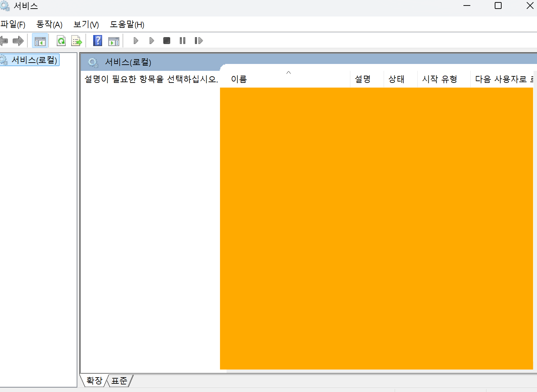537x392 pixels.
Task: Sort by the 설명 column header
Action: click(x=367, y=79)
